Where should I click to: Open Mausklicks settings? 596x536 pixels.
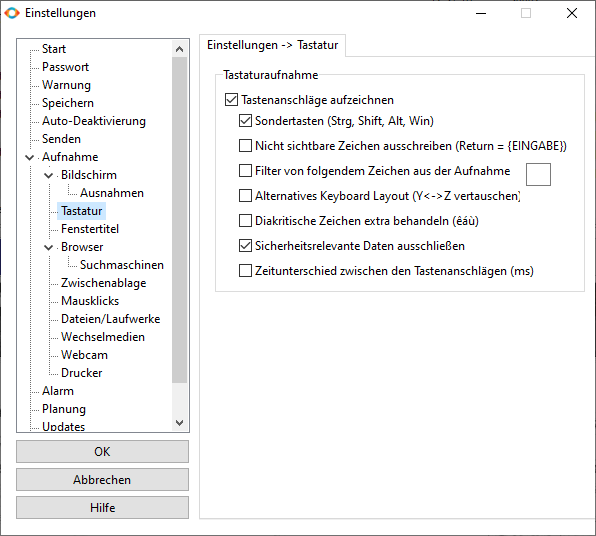click(x=90, y=301)
